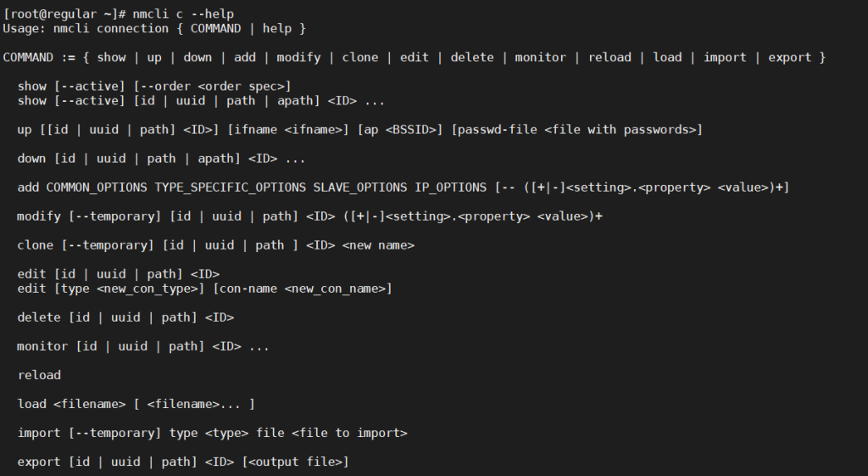Click 'import' in the COMMAND list line
Image resolution: width=868 pixels, height=476 pixels.
tap(725, 57)
